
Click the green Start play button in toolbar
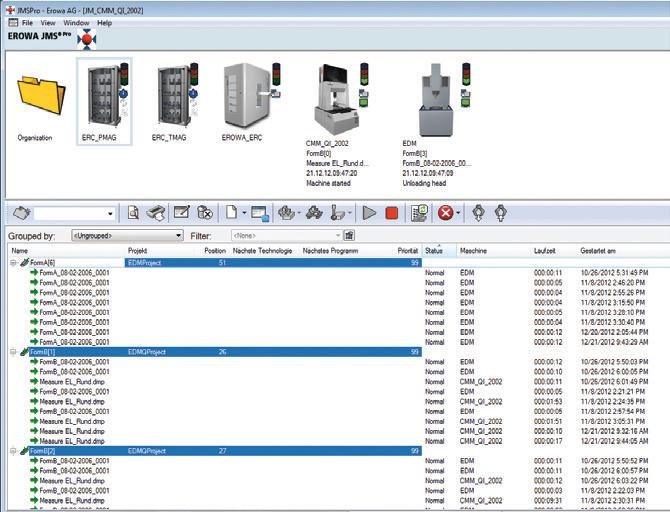click(369, 213)
